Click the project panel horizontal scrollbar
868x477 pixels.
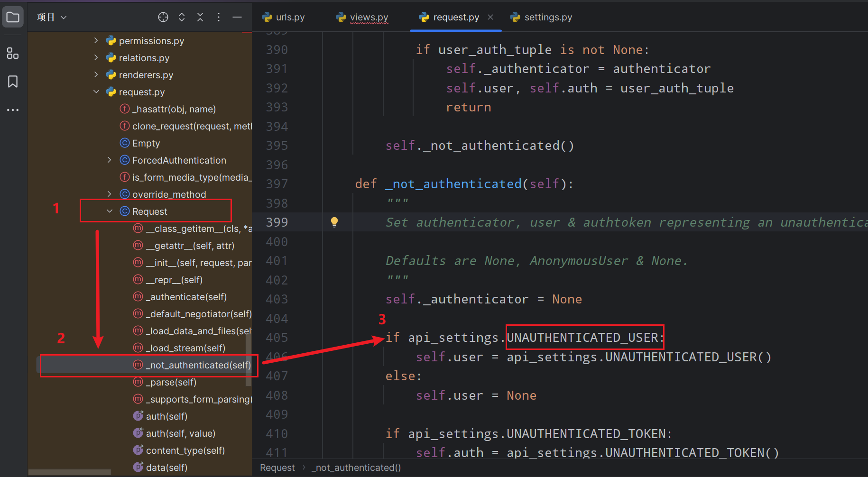point(70,472)
